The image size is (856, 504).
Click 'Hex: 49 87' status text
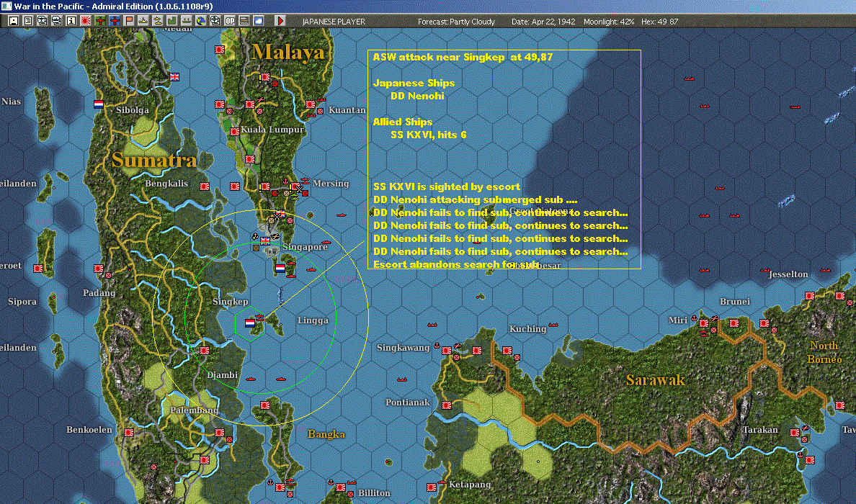tap(659, 22)
